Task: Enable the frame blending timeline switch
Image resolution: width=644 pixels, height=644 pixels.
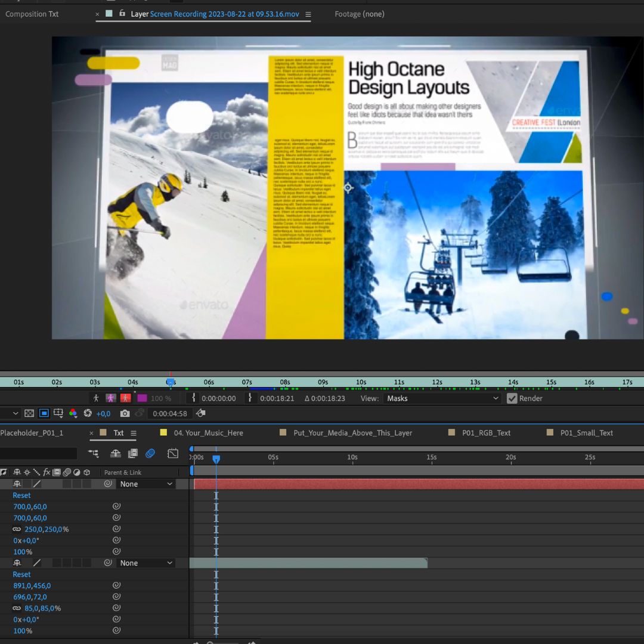Action: coord(133,454)
